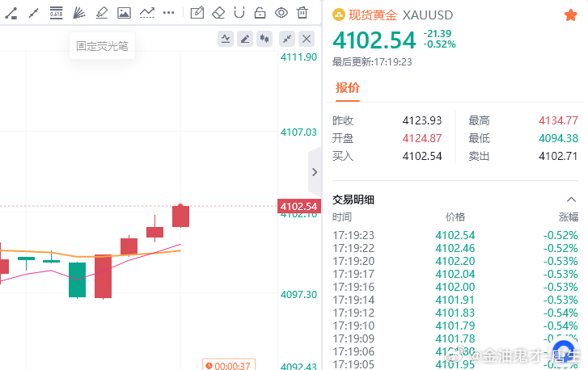588x370 pixels.
Task: Click the 开盘 value 4124.87
Action: [x=422, y=138]
